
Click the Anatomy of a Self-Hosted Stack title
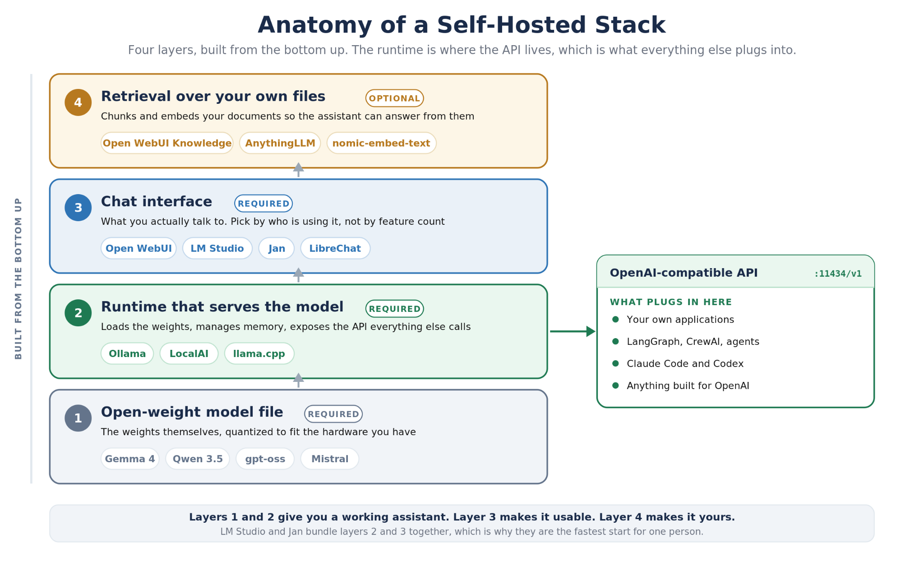coord(462,25)
